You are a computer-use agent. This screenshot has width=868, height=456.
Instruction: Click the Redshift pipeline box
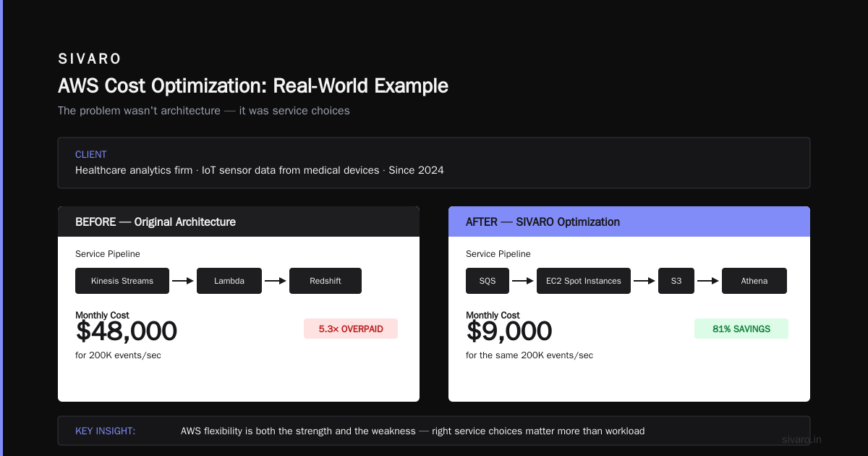(x=325, y=281)
